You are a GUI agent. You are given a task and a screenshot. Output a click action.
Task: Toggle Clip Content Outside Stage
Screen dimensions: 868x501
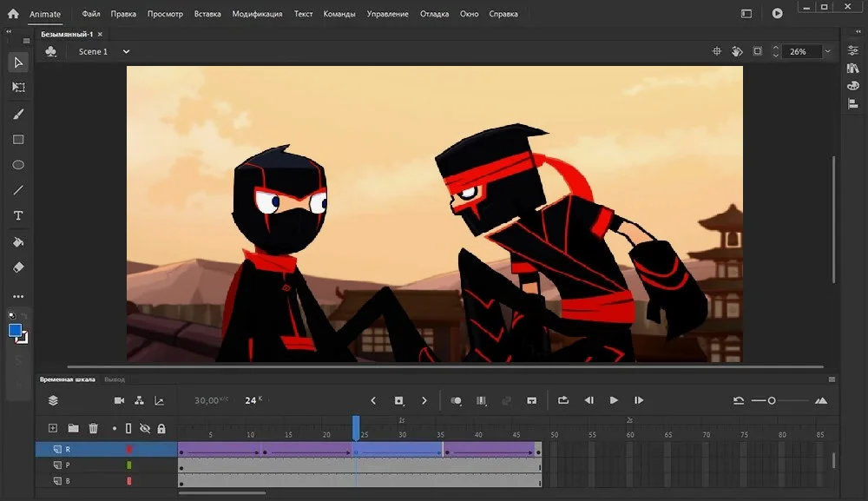pos(757,51)
